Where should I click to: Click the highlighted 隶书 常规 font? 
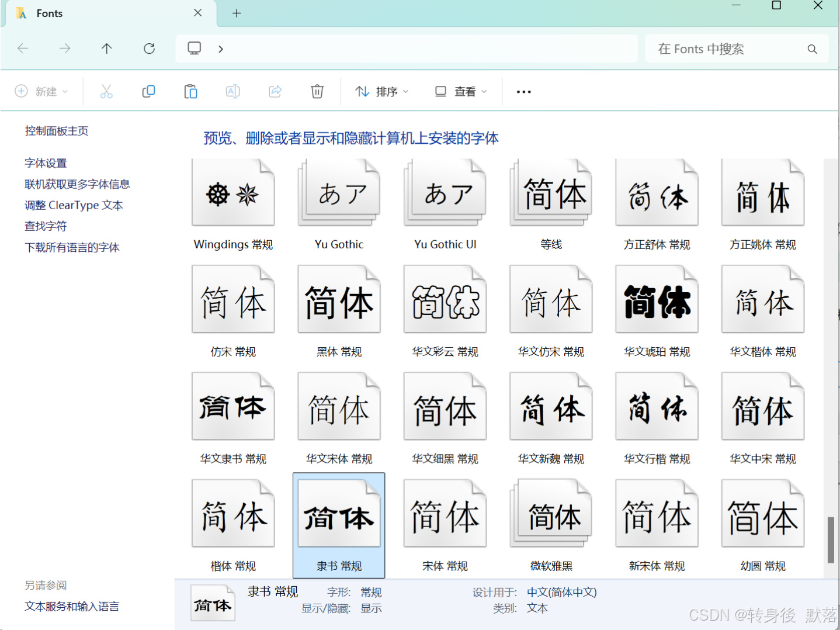(339, 525)
